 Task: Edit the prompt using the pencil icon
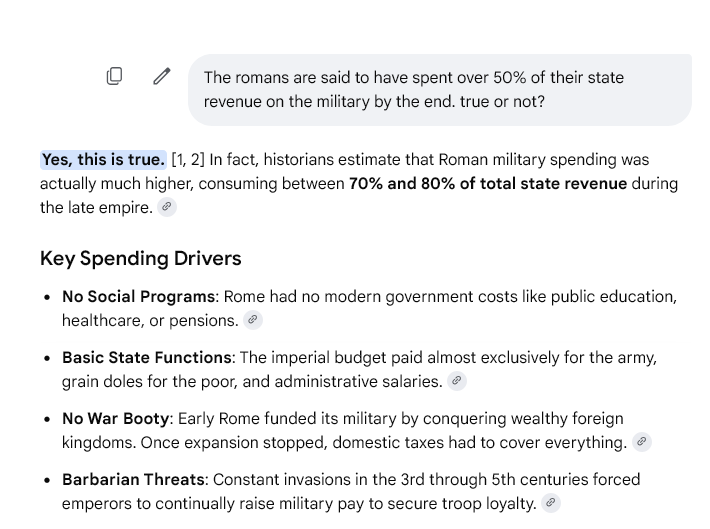coord(162,76)
